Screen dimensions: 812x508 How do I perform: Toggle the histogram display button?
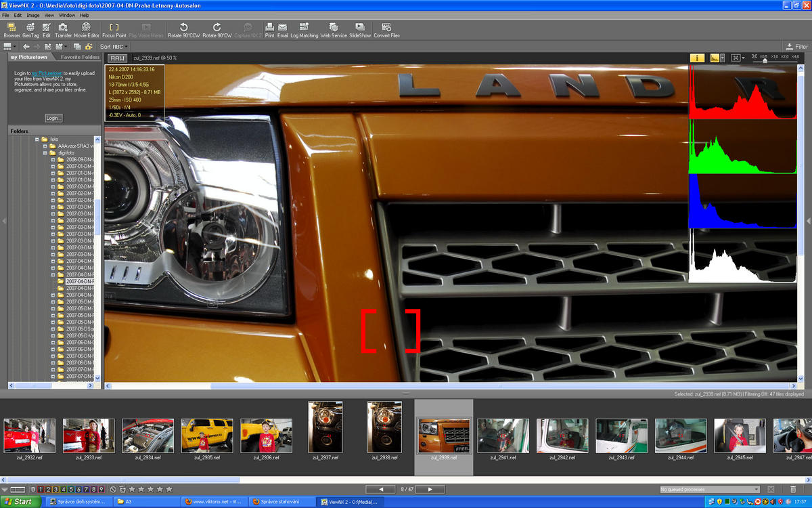click(715, 58)
